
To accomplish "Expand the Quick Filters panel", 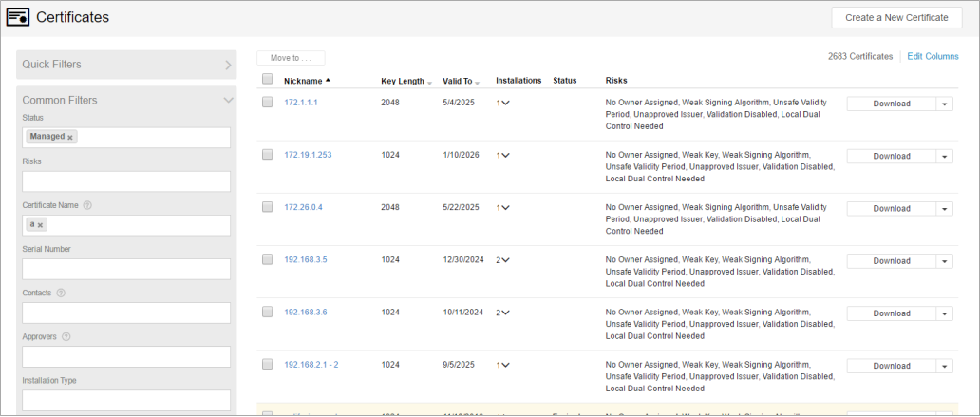I will [228, 65].
